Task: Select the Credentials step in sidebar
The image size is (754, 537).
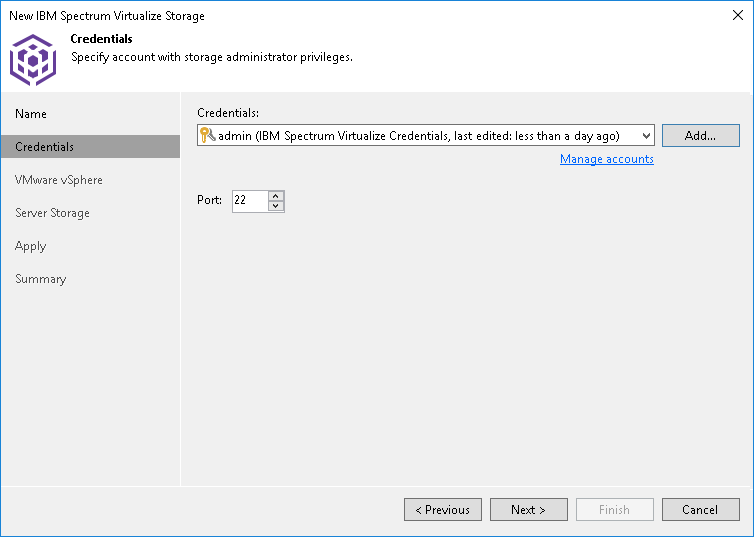Action: (x=45, y=147)
